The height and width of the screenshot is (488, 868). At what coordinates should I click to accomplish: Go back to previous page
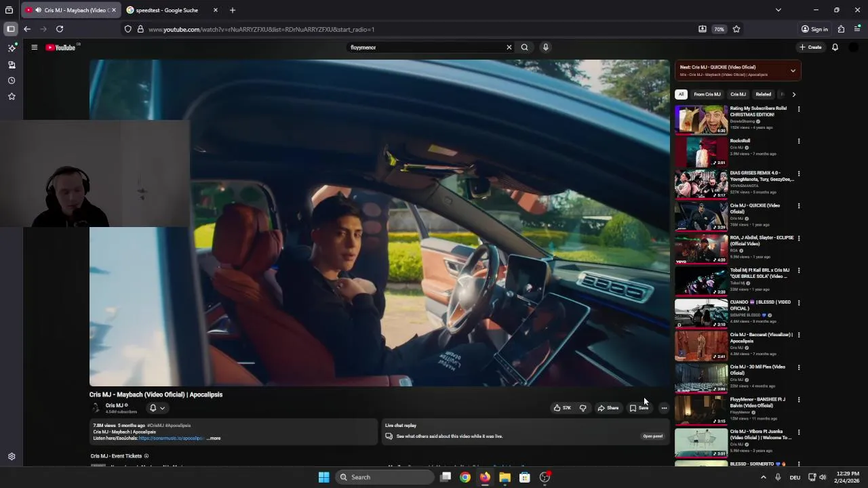[27, 29]
